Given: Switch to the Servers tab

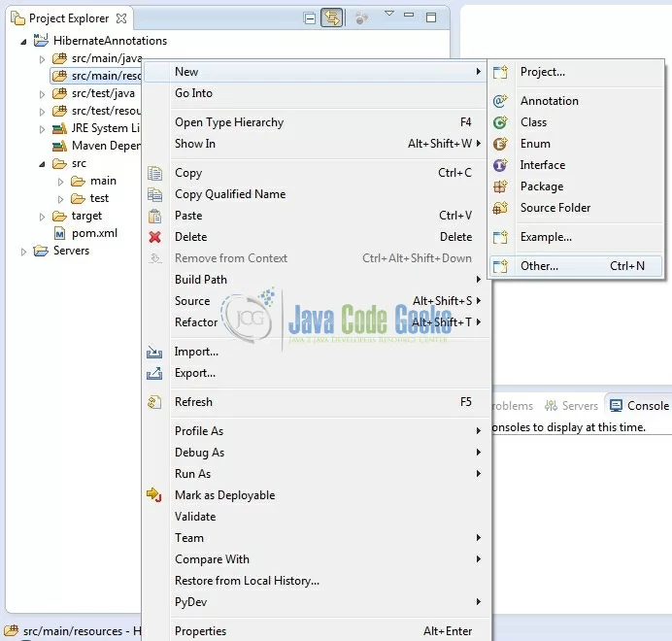Looking at the screenshot, I should click(x=571, y=406).
